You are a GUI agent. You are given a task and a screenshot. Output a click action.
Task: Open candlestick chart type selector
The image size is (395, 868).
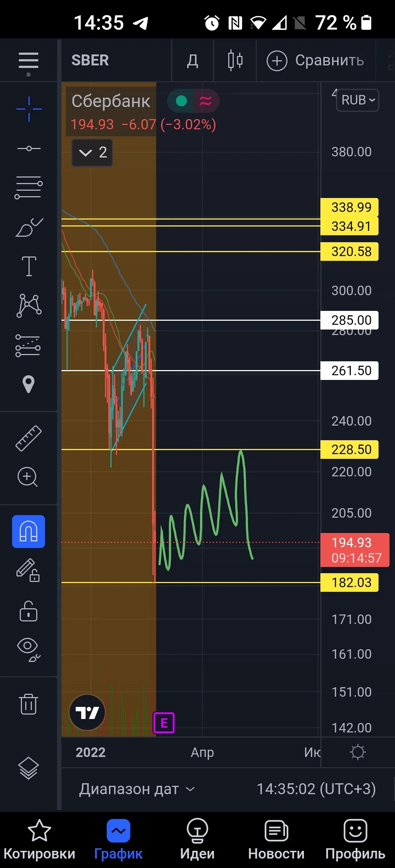point(235,60)
